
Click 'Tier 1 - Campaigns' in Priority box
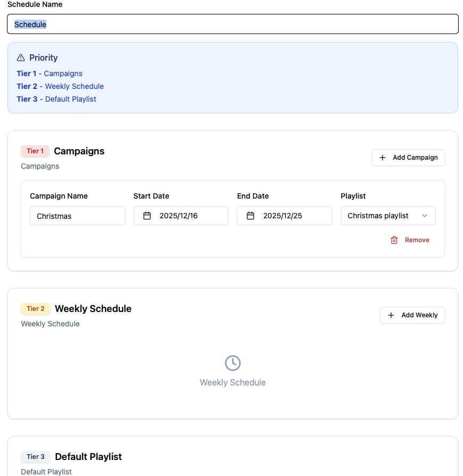(x=50, y=73)
